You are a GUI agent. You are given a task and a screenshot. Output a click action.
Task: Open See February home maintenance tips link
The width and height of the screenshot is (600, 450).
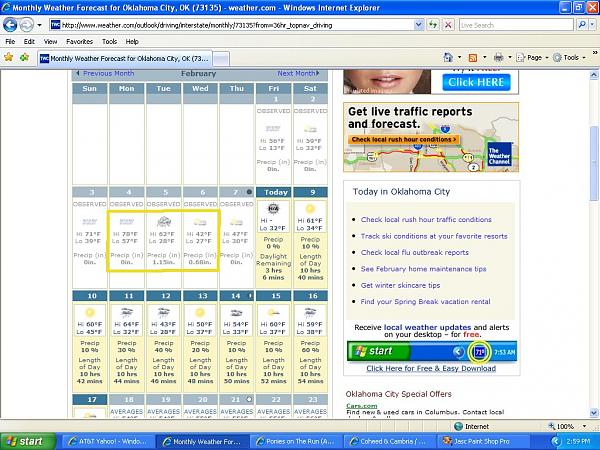click(x=423, y=269)
